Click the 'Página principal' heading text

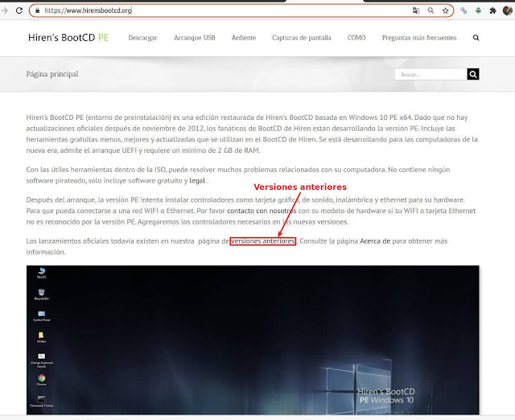52,74
